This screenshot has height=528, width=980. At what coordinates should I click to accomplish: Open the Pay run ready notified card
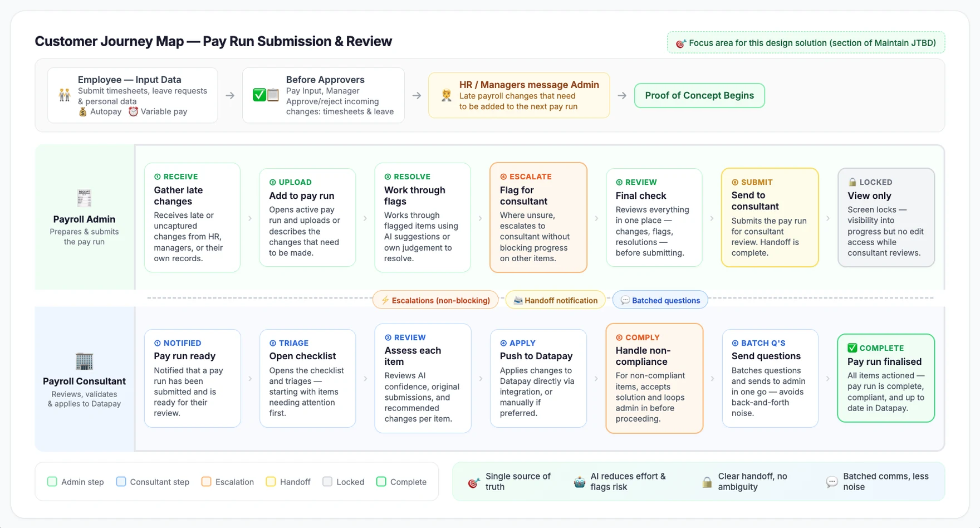tap(193, 378)
